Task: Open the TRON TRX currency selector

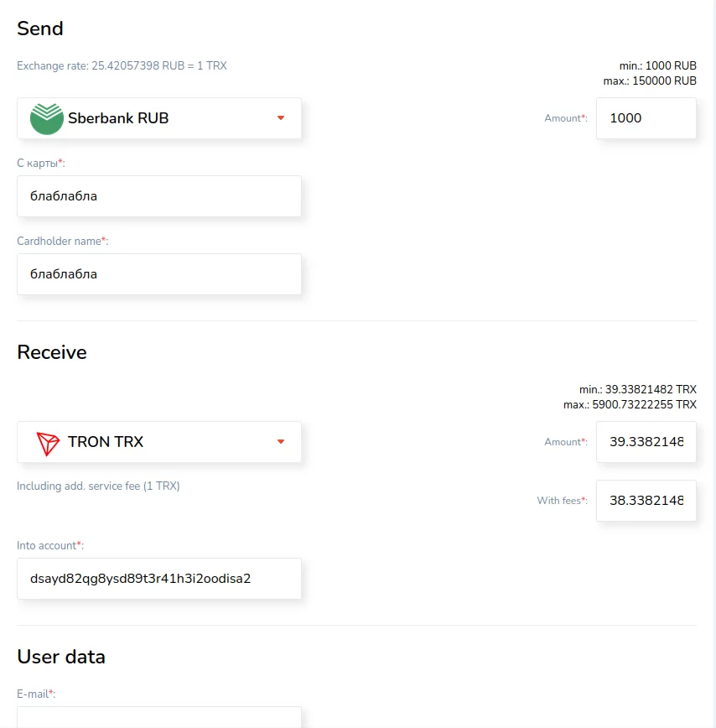Action: (159, 442)
